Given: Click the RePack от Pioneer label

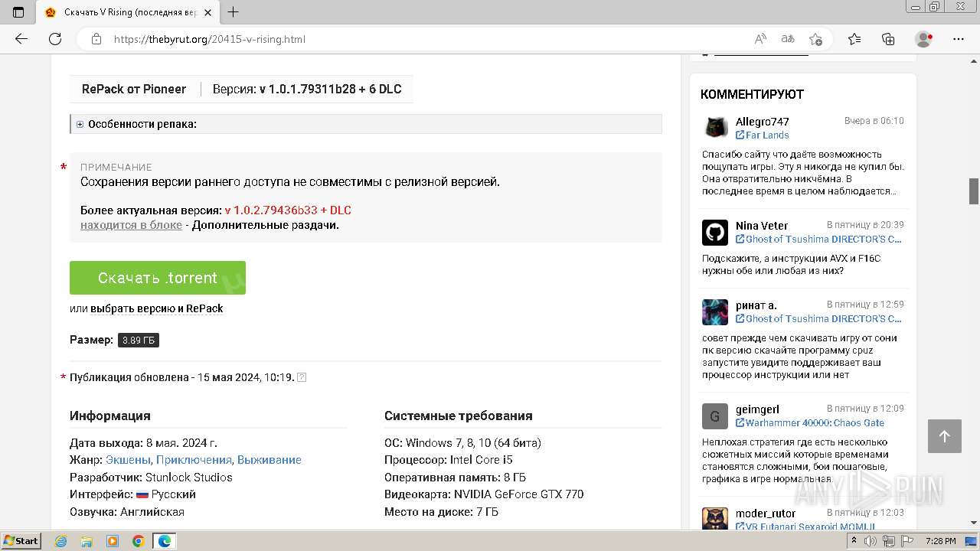Looking at the screenshot, I should (x=134, y=89).
